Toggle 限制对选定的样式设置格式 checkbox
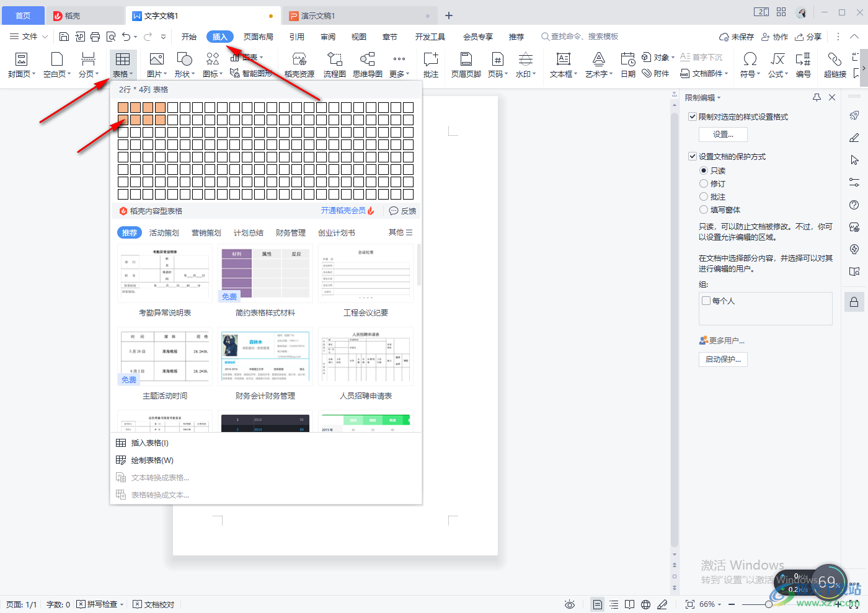Viewport: 868px width, 613px height. 693,117
